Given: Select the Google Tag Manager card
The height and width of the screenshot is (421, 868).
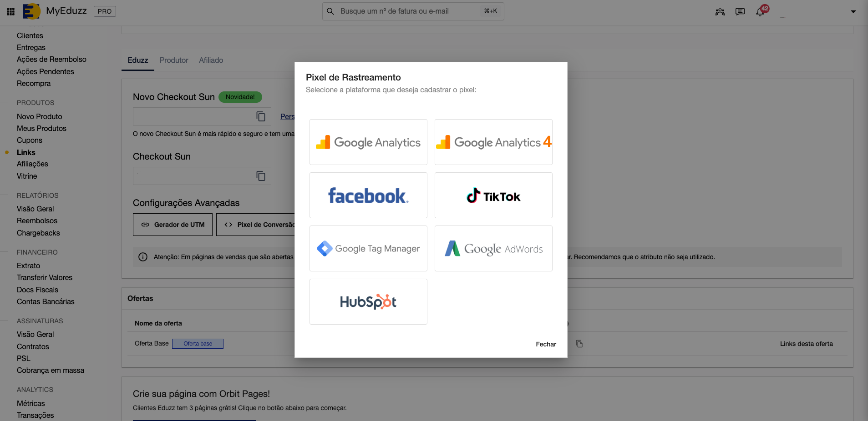Looking at the screenshot, I should point(368,249).
